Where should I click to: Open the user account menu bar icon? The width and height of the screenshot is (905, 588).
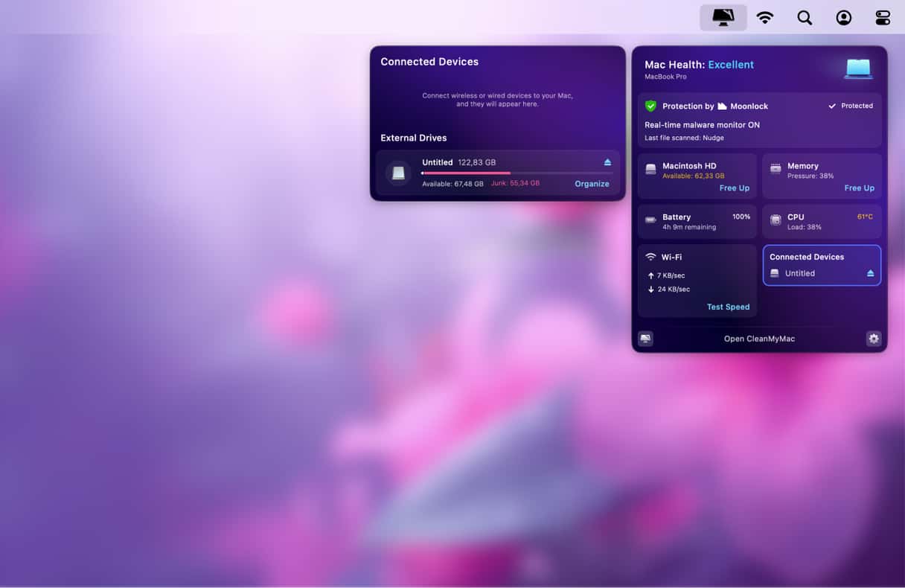click(843, 18)
